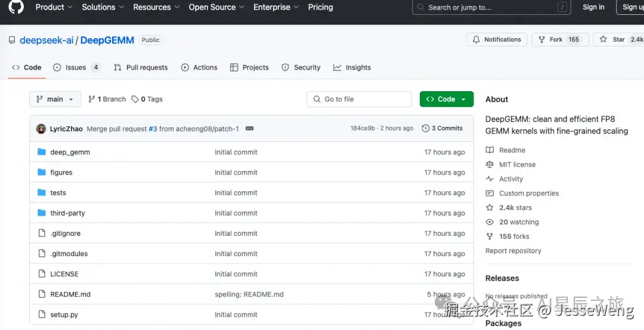Image resolution: width=644 pixels, height=330 pixels.
Task: Click the deep_gemm folder icon
Action: tap(42, 152)
